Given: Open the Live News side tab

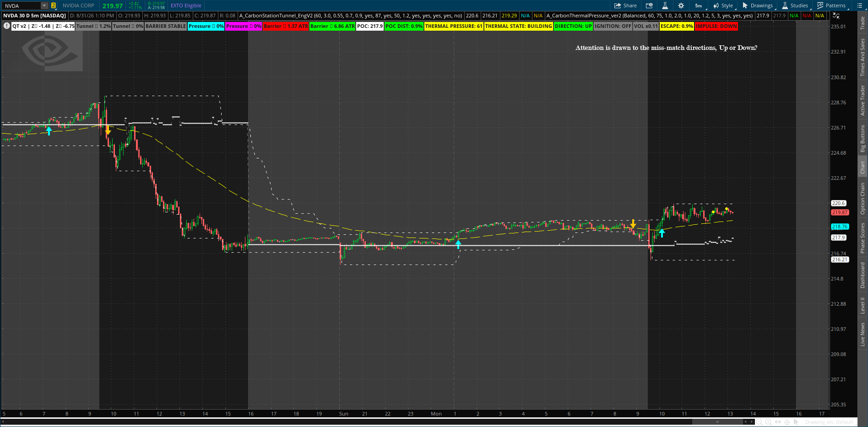Looking at the screenshot, I should (863, 334).
